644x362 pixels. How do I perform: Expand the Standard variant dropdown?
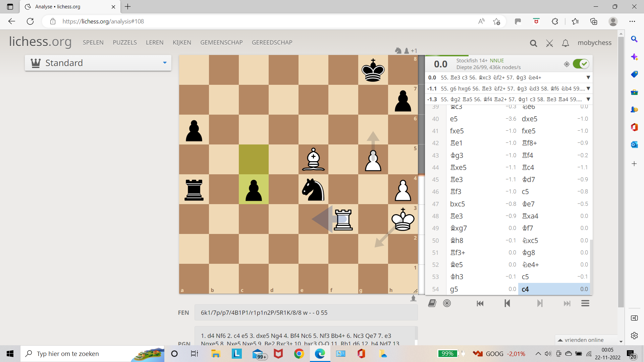[x=98, y=63]
